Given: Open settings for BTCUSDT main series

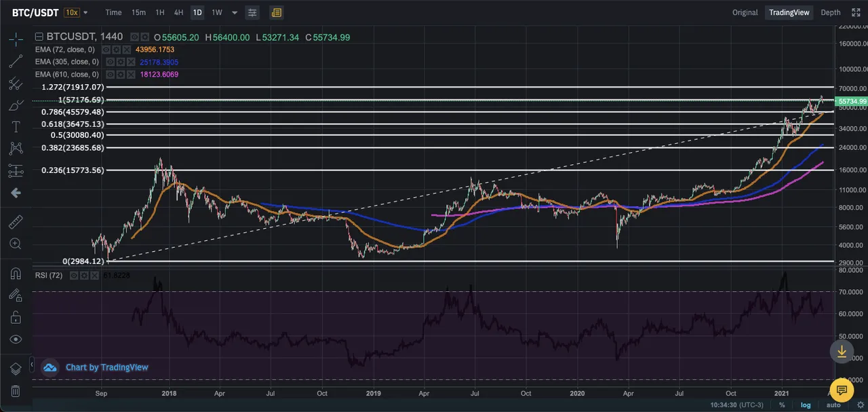Looking at the screenshot, I should tap(144, 37).
